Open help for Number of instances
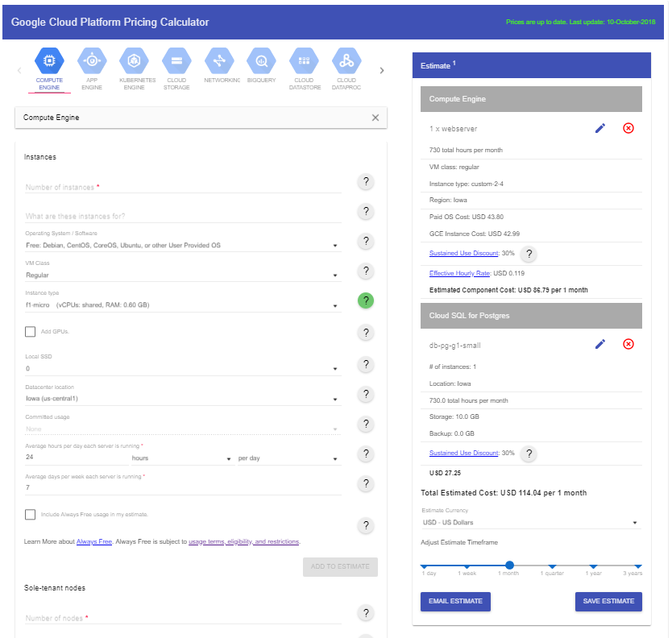 tap(366, 182)
